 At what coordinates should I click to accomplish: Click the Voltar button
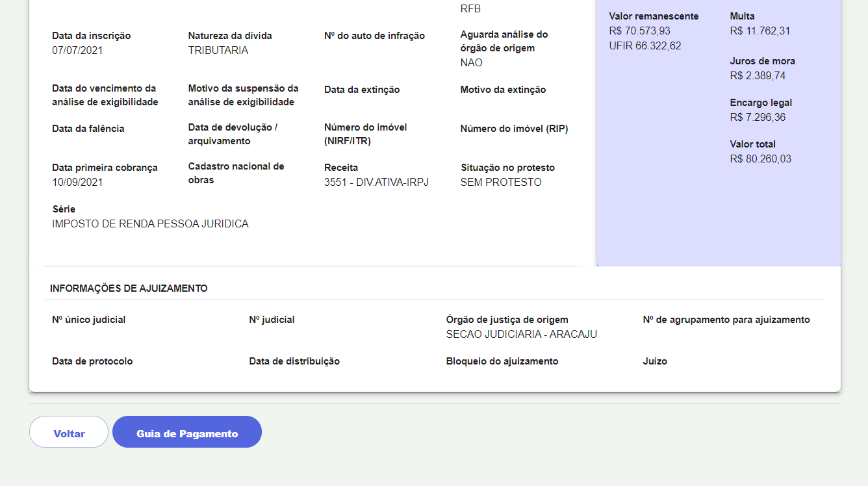pyautogui.click(x=69, y=433)
